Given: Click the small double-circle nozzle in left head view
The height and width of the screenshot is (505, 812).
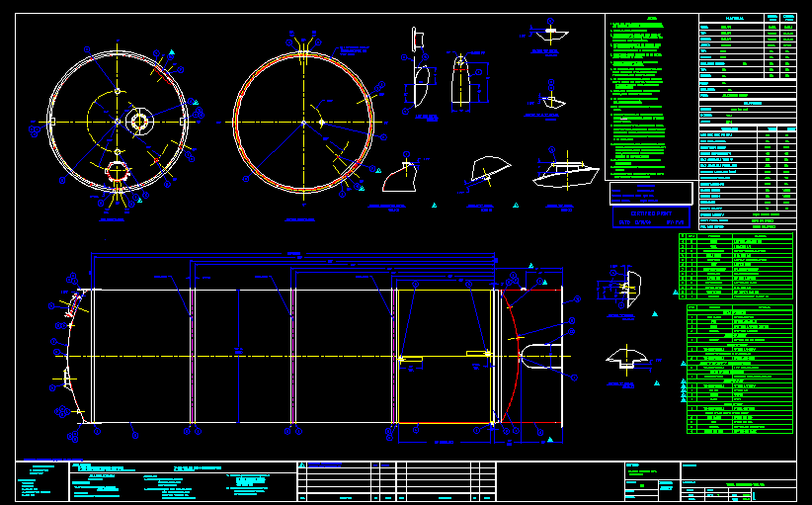Looking at the screenshot, I should pyautogui.click(x=138, y=121).
